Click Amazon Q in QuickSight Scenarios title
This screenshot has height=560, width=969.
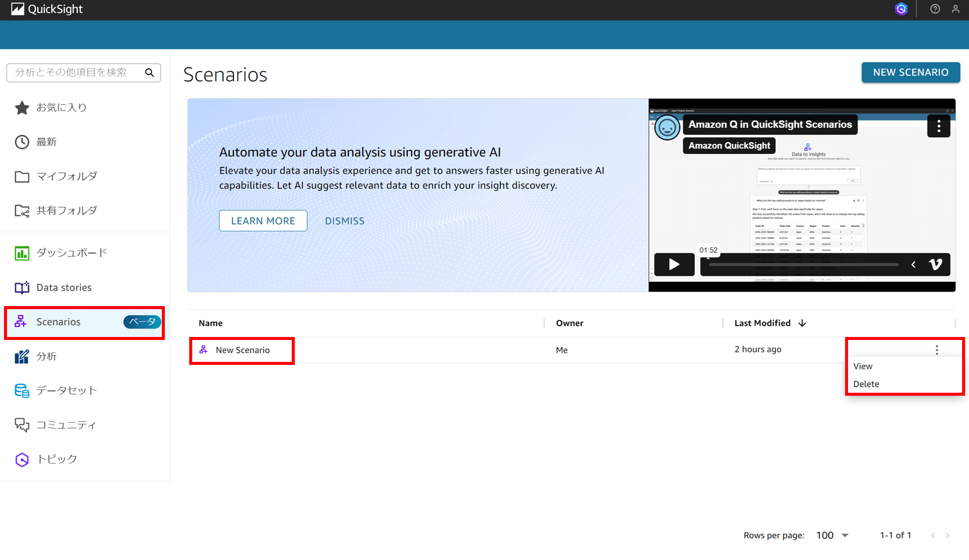pyautogui.click(x=770, y=124)
